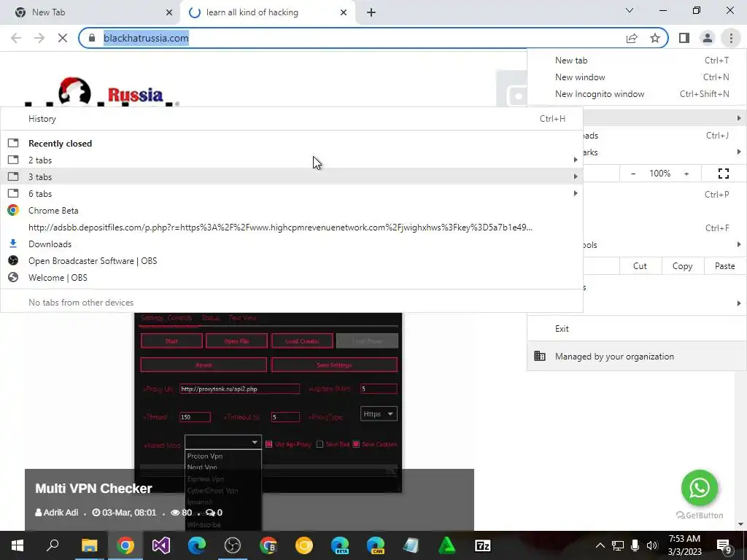747x560 pixels.
Task: Expand the '2 tabs' recently closed group
Action: (292, 160)
